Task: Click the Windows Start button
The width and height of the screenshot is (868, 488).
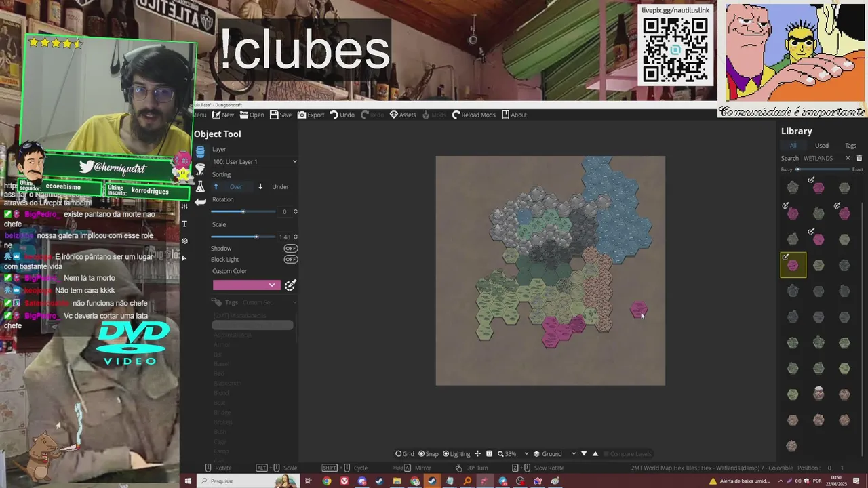Action: 188,481
